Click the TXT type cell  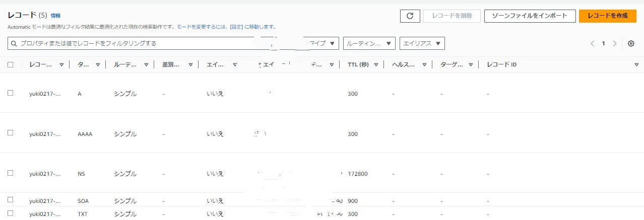coord(83,214)
